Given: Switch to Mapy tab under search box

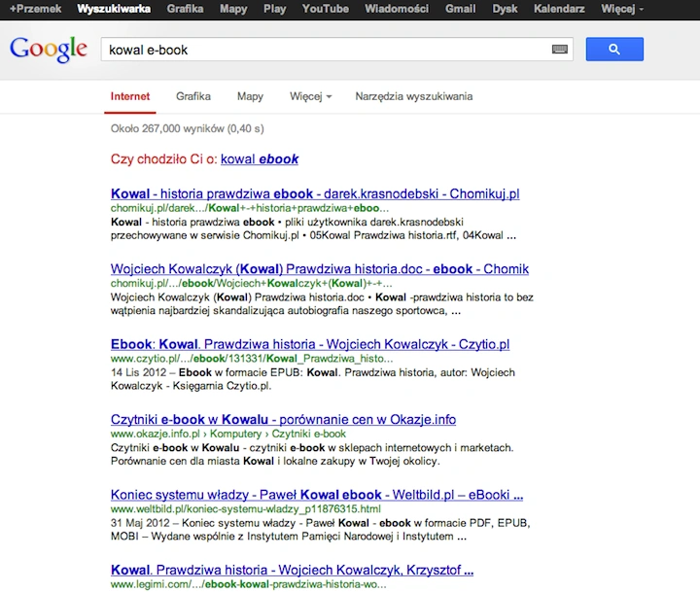Looking at the screenshot, I should pos(250,96).
